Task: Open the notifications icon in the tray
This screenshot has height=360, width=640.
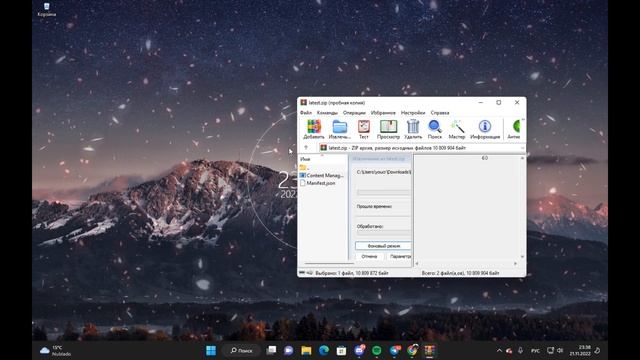Action: 598,350
